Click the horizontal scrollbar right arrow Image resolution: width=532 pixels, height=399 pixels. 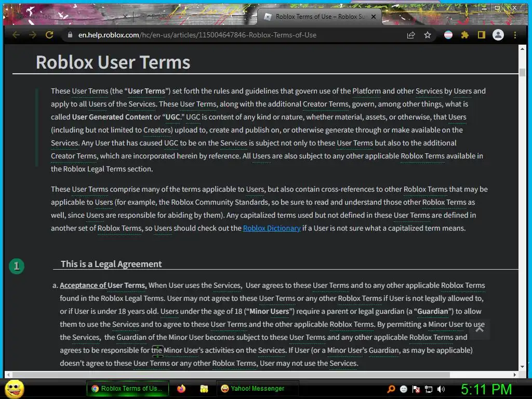(515, 375)
